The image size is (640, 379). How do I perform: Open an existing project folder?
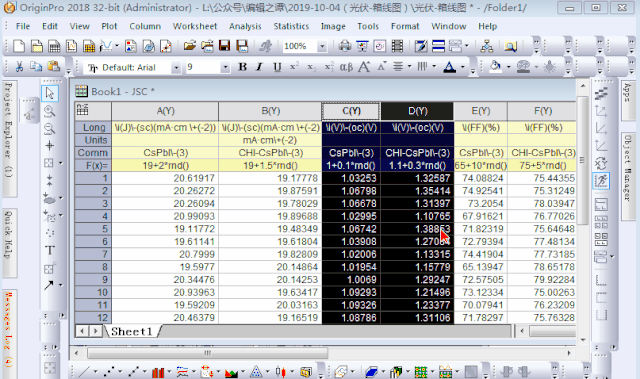[x=189, y=46]
